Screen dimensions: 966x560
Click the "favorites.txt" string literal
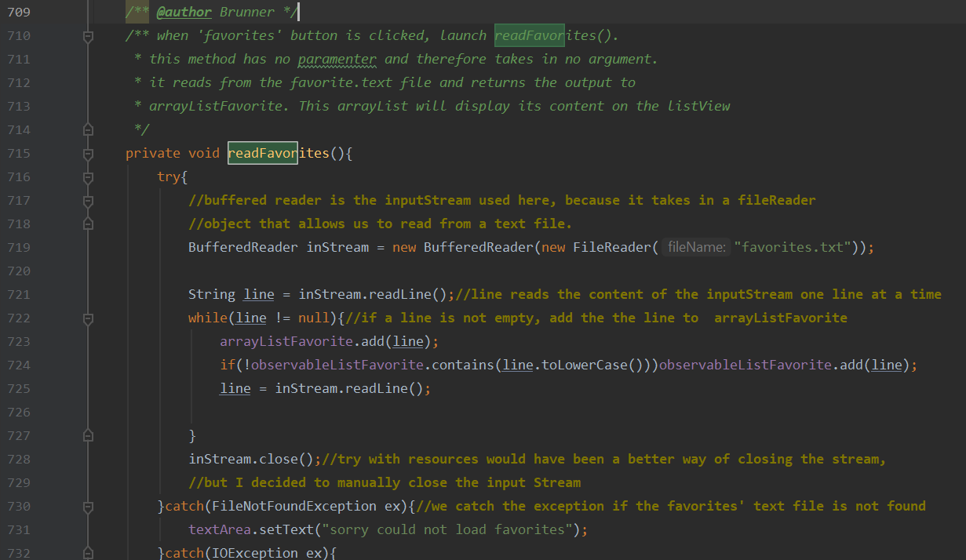coord(793,247)
